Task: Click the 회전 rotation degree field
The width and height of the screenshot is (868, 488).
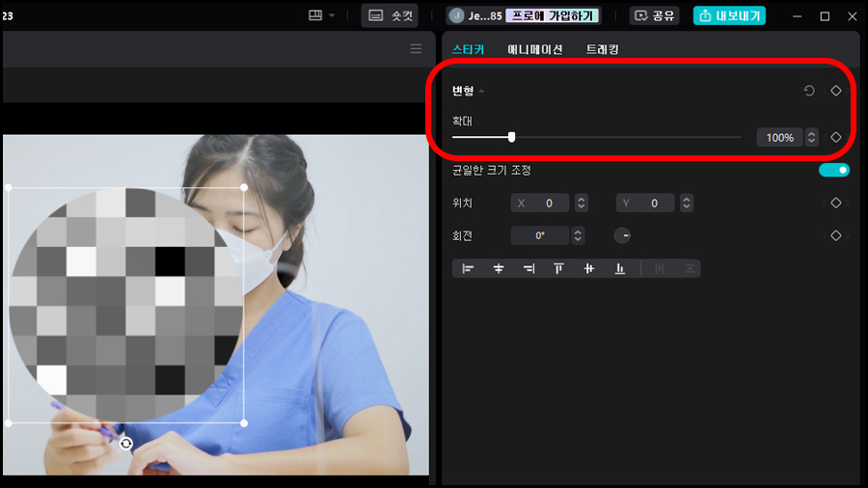Action: (x=540, y=235)
